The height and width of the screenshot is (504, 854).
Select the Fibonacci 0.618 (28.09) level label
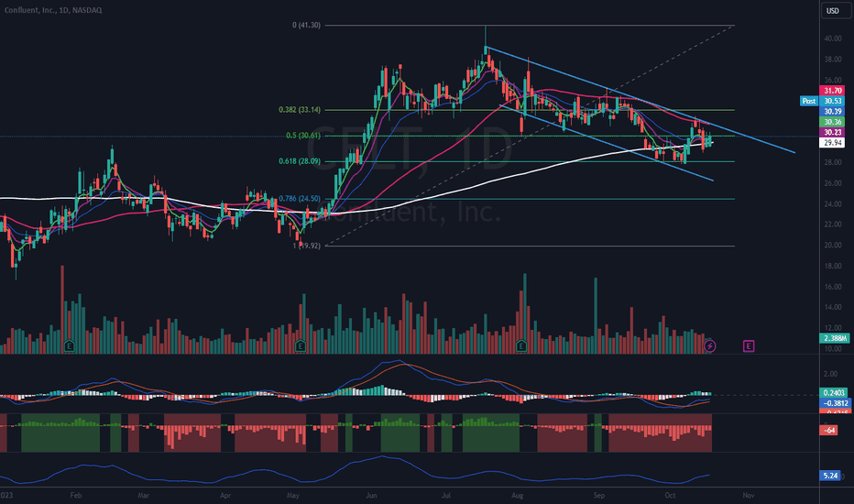300,160
